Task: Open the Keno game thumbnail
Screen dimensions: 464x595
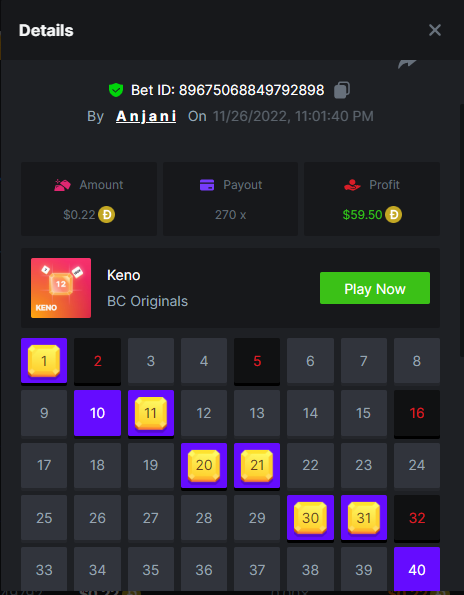Action: pyautogui.click(x=61, y=288)
